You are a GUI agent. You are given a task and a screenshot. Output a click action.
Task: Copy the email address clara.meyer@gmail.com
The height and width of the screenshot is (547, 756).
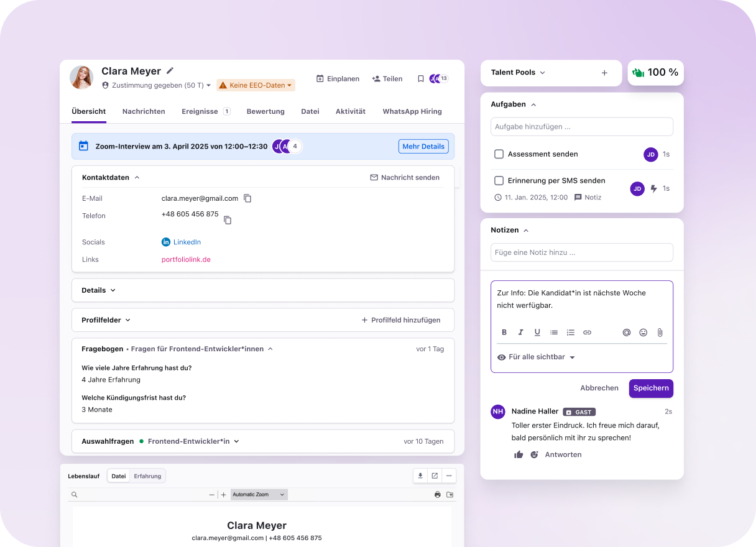(247, 198)
